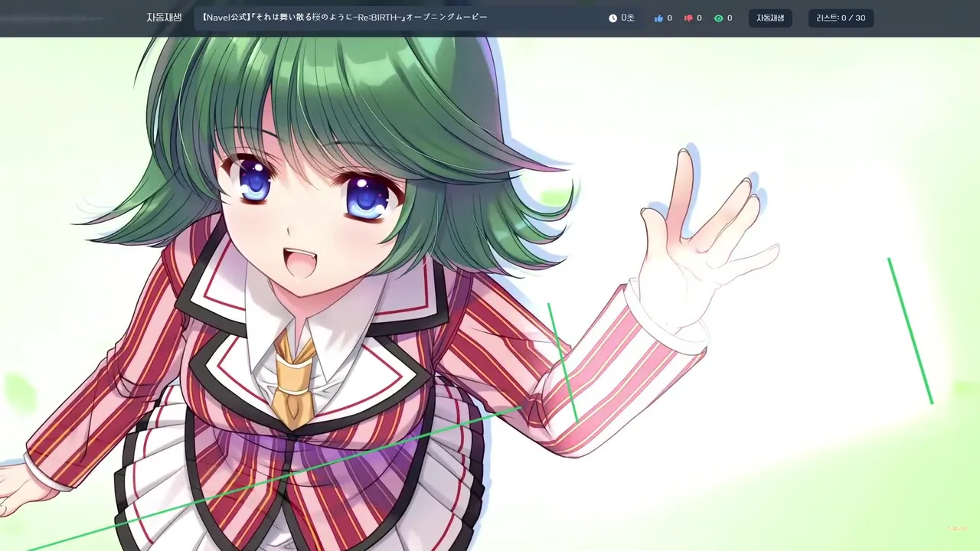Toggle the 자동재생 autoplay button
Image resolution: width=980 pixels, height=551 pixels.
(x=770, y=18)
